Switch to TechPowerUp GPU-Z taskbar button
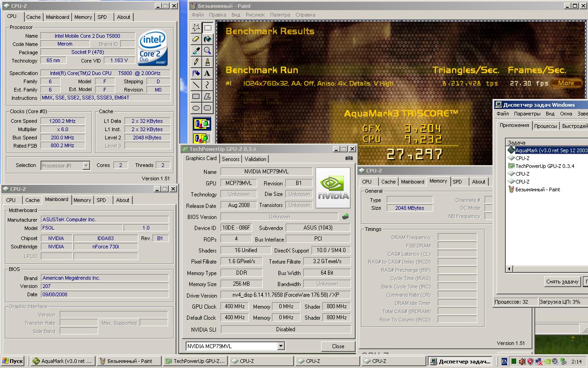588x368 pixels. (195, 361)
